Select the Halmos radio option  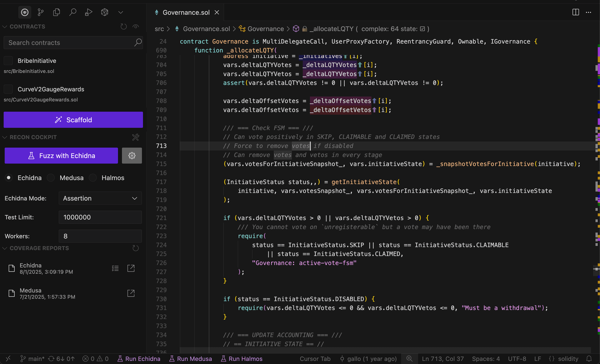coord(93,178)
